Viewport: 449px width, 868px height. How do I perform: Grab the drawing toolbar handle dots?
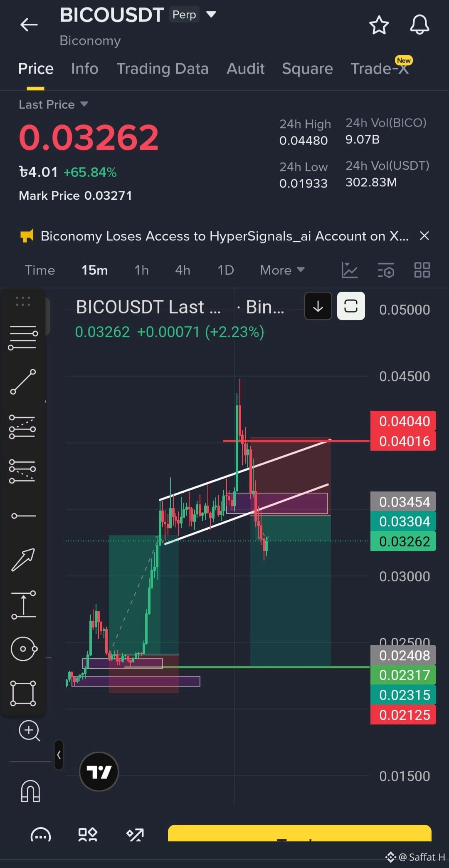[23, 302]
